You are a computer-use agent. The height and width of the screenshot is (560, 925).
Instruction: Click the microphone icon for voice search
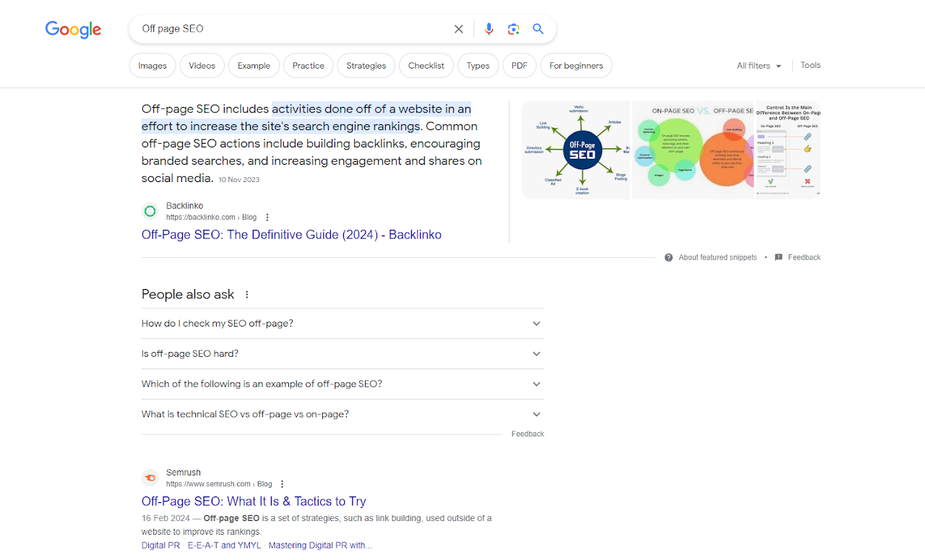coord(489,29)
